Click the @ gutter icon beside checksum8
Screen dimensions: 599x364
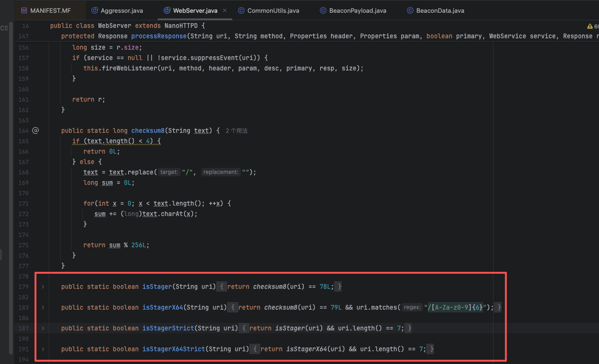(35, 130)
